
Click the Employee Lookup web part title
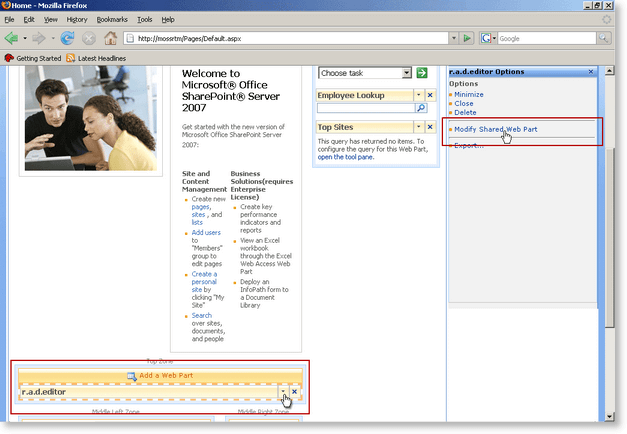click(x=351, y=95)
